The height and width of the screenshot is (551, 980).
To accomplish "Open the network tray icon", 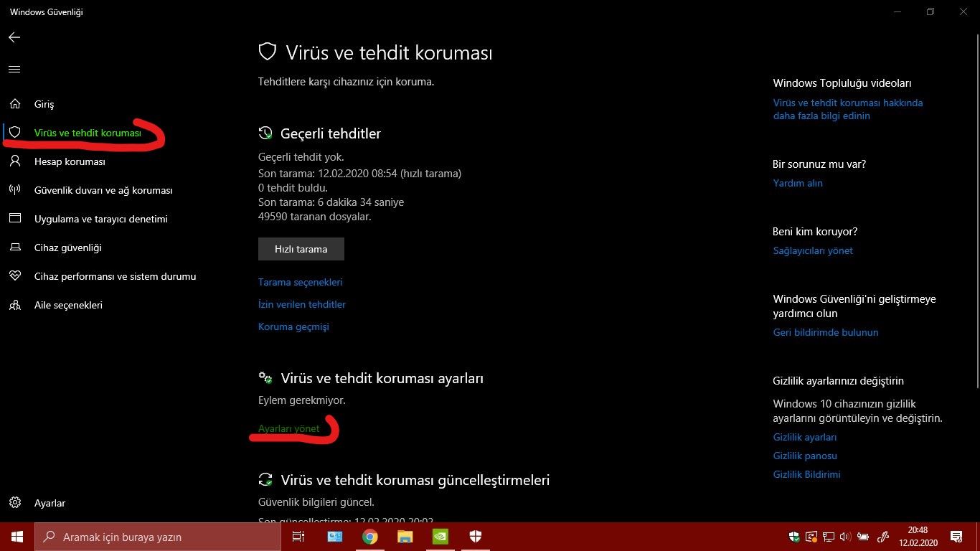I will pyautogui.click(x=829, y=537).
